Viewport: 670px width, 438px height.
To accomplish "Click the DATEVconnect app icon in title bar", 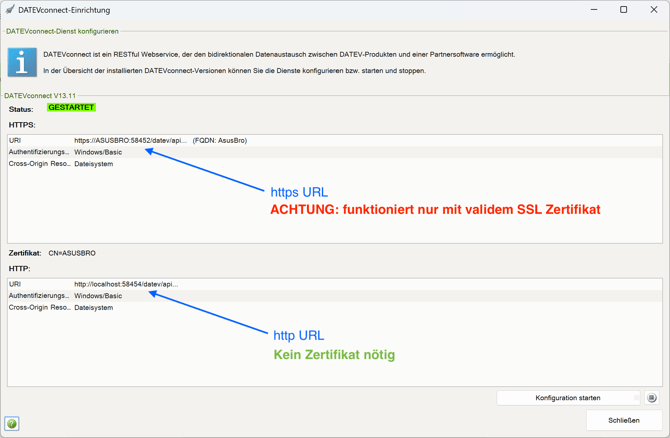I will coord(10,10).
